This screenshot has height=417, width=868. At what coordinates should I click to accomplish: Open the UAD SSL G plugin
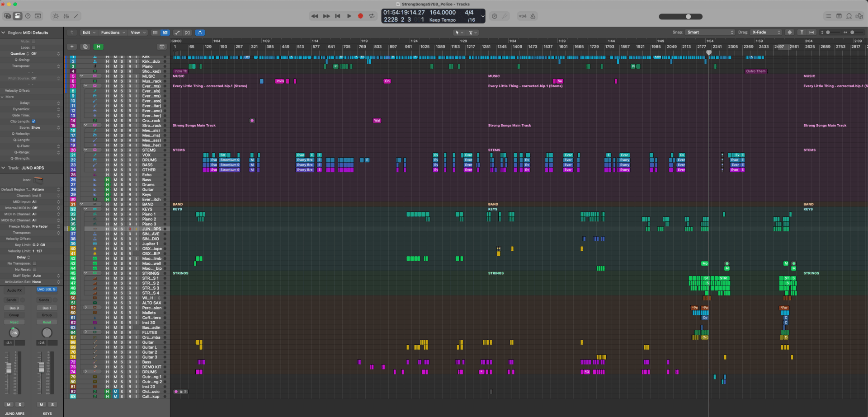point(47,289)
